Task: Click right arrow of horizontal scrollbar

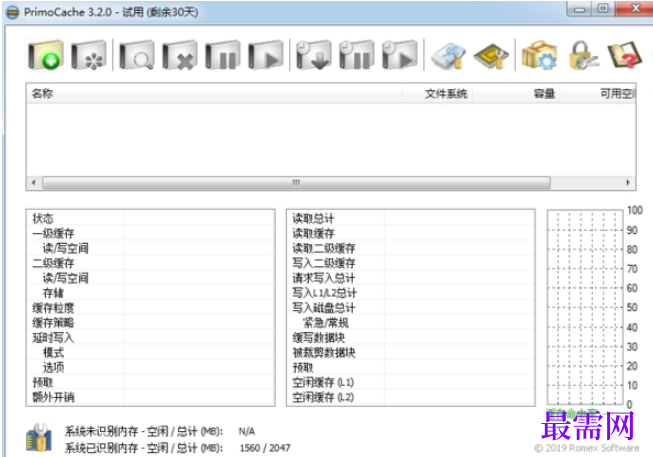Action: [x=628, y=182]
